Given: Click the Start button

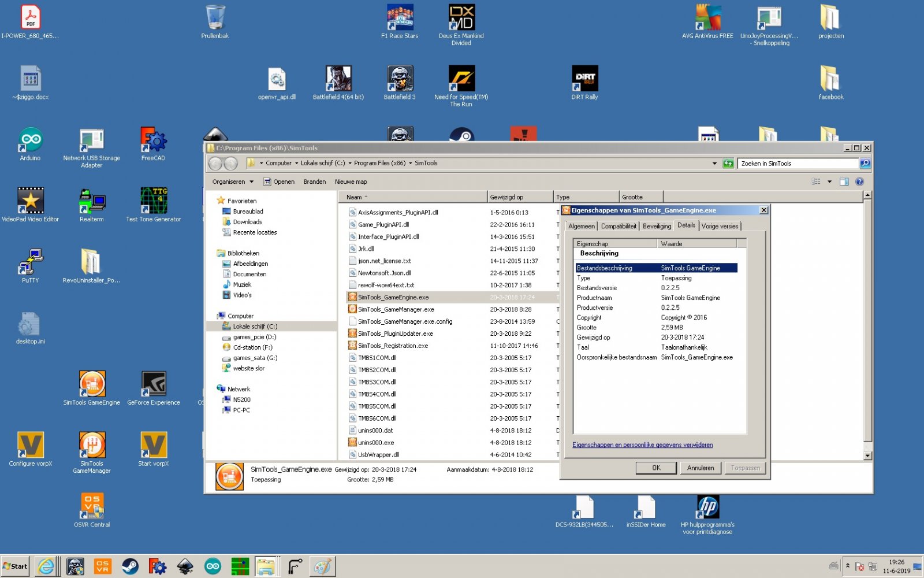Looking at the screenshot, I should click(x=15, y=566).
